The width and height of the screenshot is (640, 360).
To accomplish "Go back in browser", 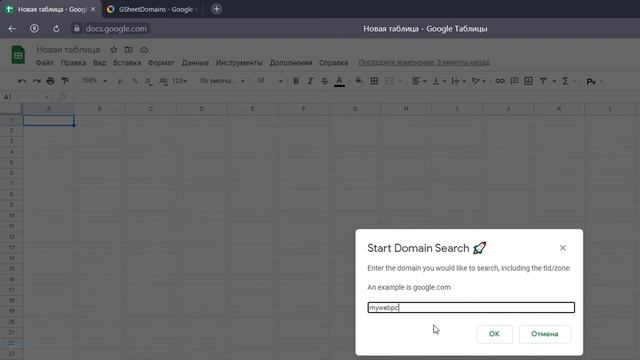I will tap(12, 29).
